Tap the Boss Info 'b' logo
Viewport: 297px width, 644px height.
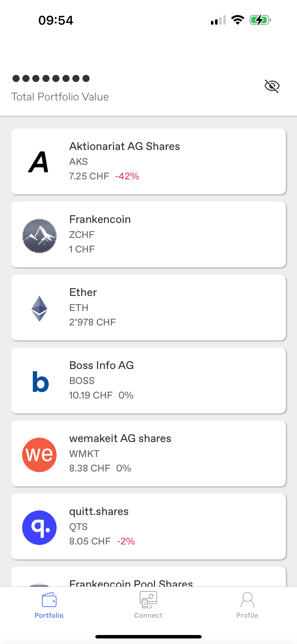(41, 381)
